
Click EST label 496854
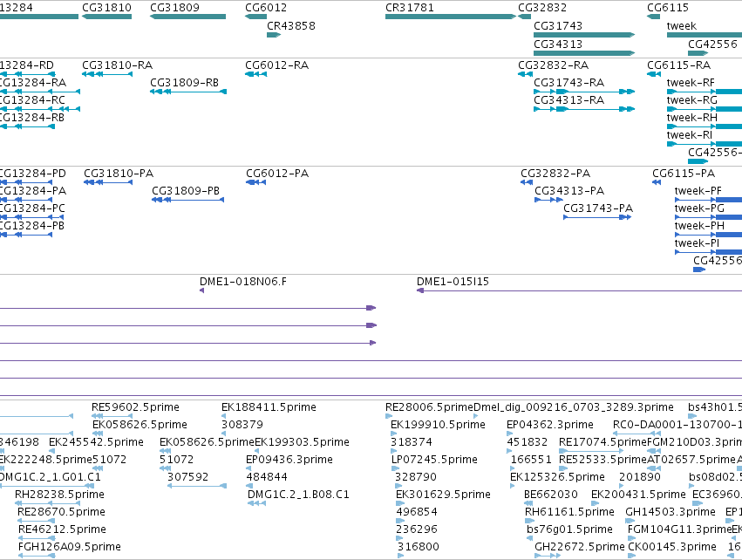click(417, 512)
